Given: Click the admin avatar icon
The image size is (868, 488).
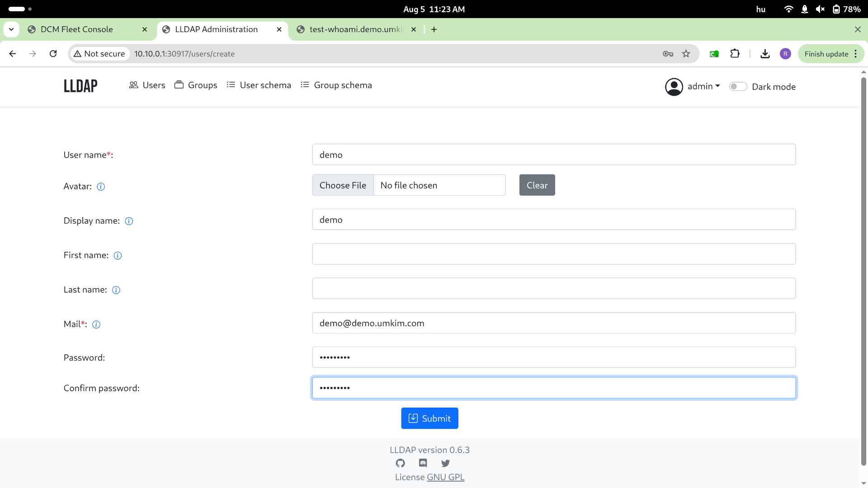Looking at the screenshot, I should pyautogui.click(x=674, y=87).
